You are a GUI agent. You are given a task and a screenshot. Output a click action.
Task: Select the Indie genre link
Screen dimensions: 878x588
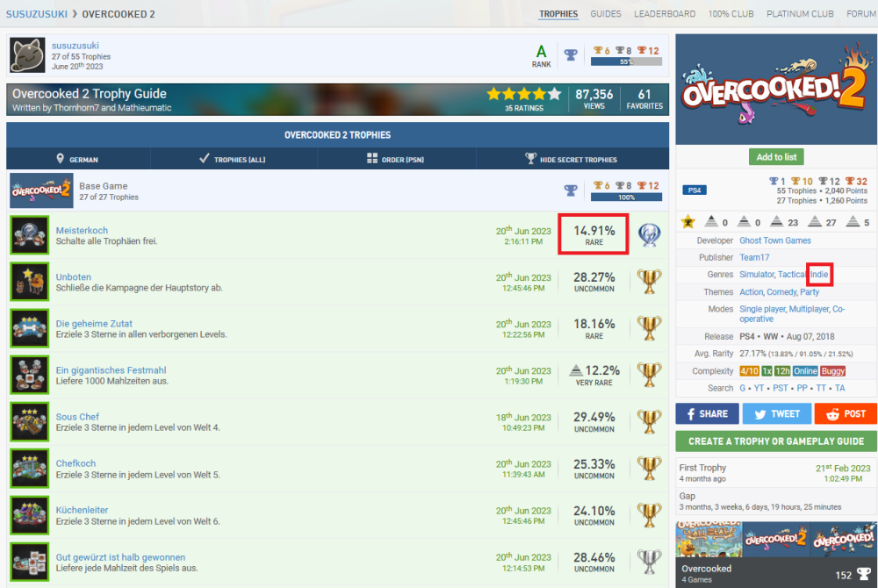(x=819, y=275)
